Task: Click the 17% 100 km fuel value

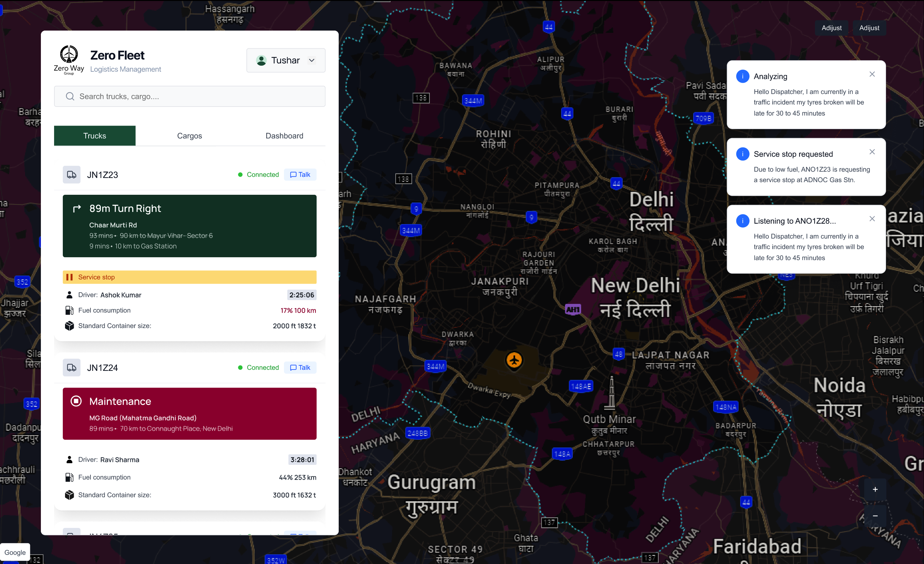Action: coord(298,311)
